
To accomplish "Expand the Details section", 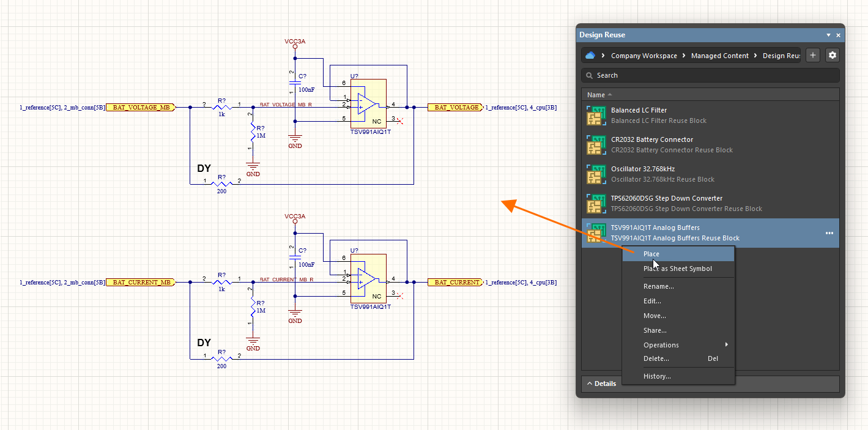I will point(601,384).
